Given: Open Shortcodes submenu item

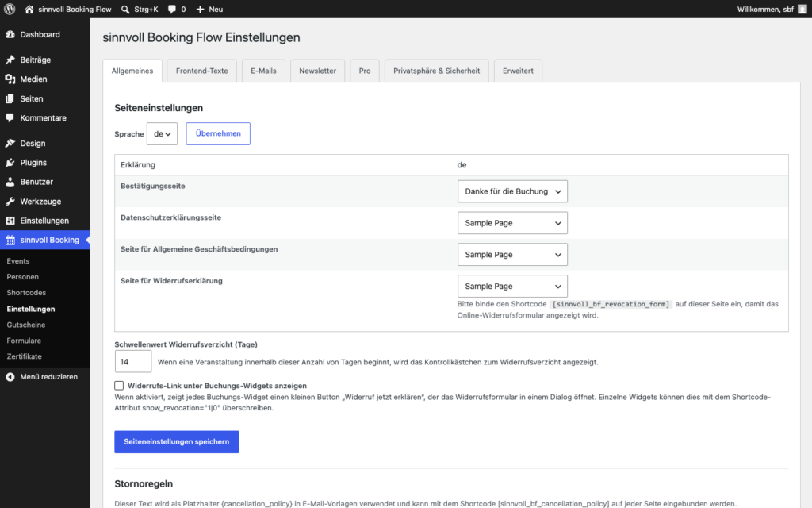Looking at the screenshot, I should tap(26, 293).
